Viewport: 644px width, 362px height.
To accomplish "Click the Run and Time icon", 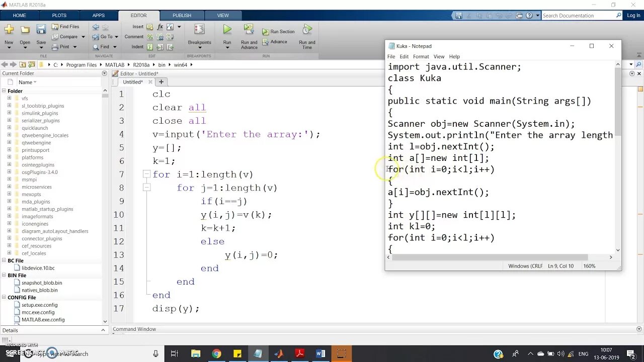I will point(307,30).
